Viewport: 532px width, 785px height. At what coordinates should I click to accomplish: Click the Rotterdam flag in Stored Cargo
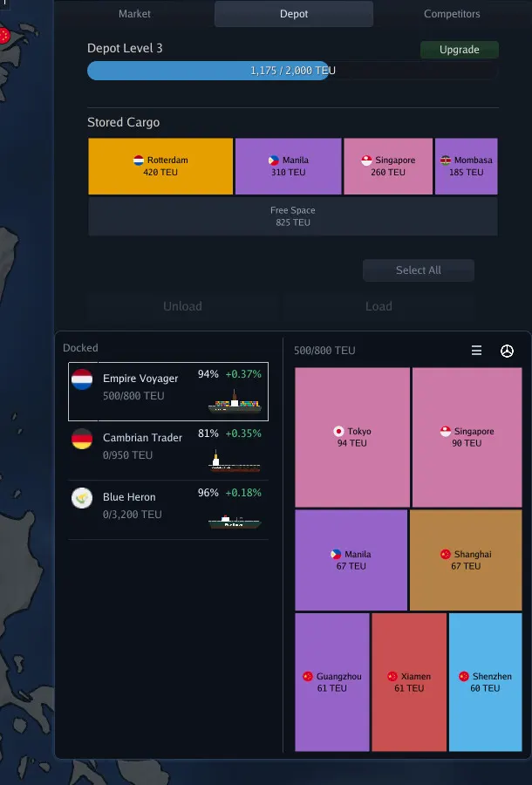(x=139, y=160)
